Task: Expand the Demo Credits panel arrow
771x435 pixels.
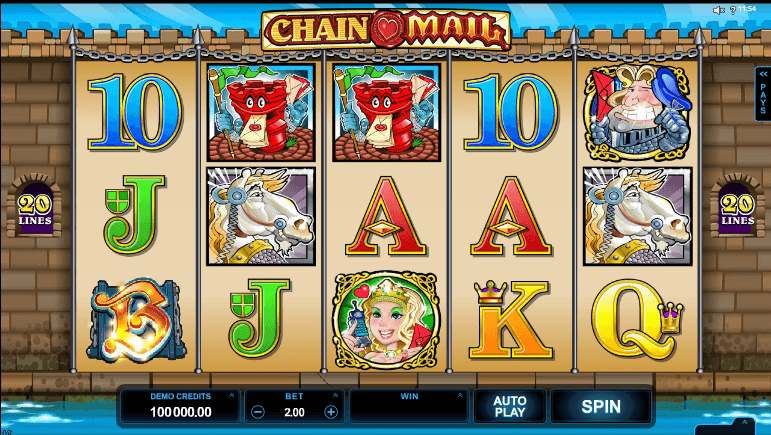Action: [x=232, y=395]
